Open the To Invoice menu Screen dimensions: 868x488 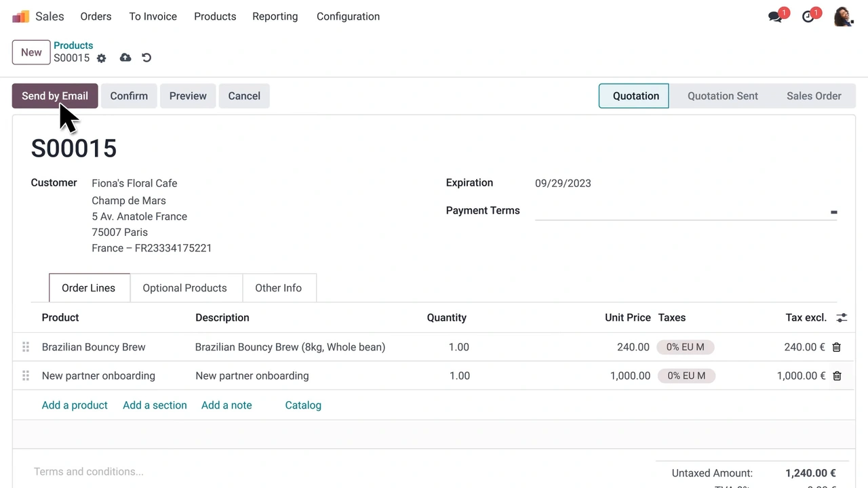[x=153, y=16]
